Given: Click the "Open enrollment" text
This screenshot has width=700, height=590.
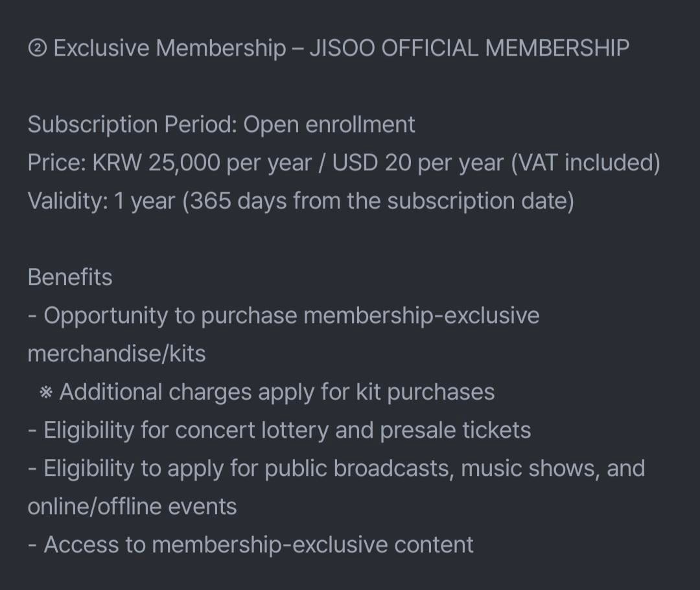Looking at the screenshot, I should (329, 124).
